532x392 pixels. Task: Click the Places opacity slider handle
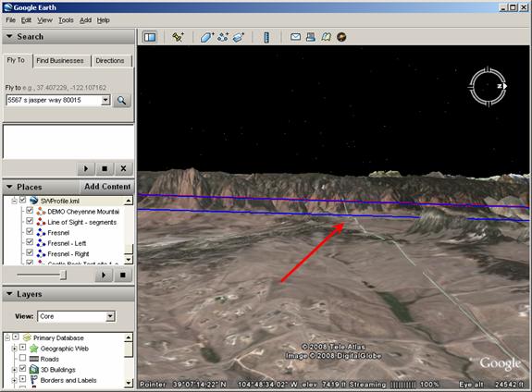tap(63, 275)
